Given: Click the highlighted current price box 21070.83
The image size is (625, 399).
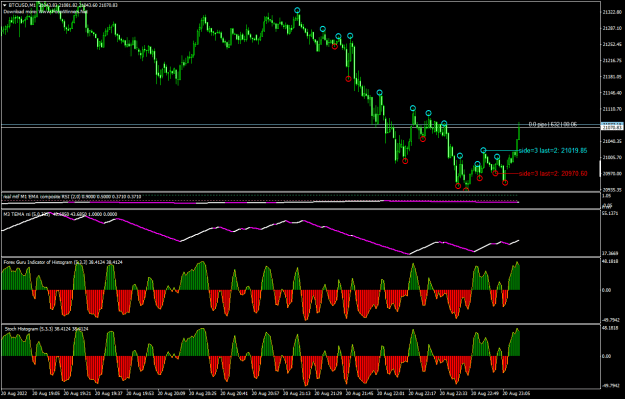Looking at the screenshot, I should (x=612, y=127).
